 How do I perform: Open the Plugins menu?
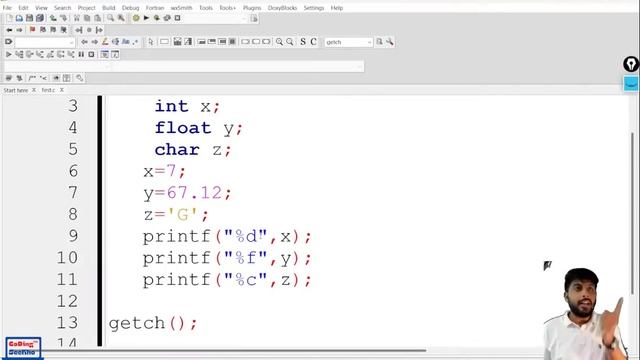[x=252, y=8]
